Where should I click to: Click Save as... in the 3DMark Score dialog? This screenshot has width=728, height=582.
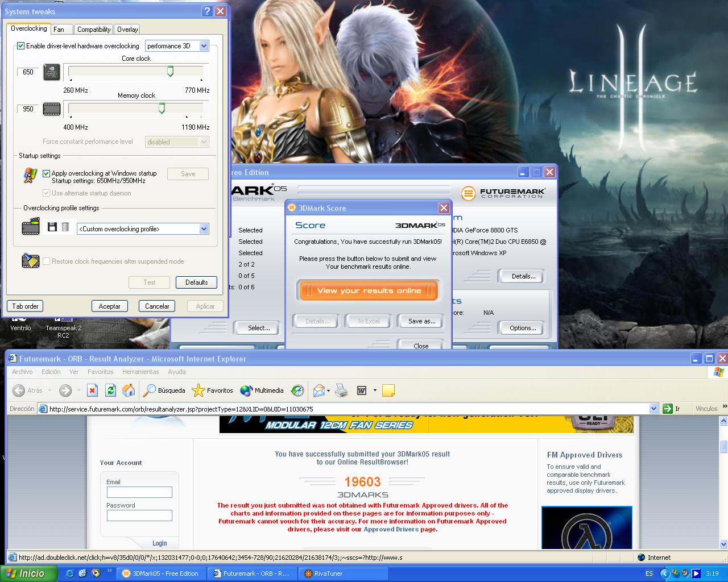click(x=421, y=321)
